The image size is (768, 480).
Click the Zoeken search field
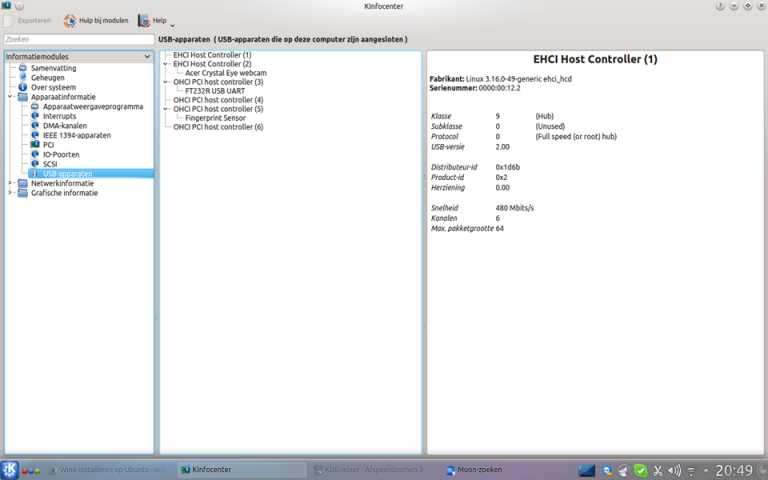pos(78,40)
